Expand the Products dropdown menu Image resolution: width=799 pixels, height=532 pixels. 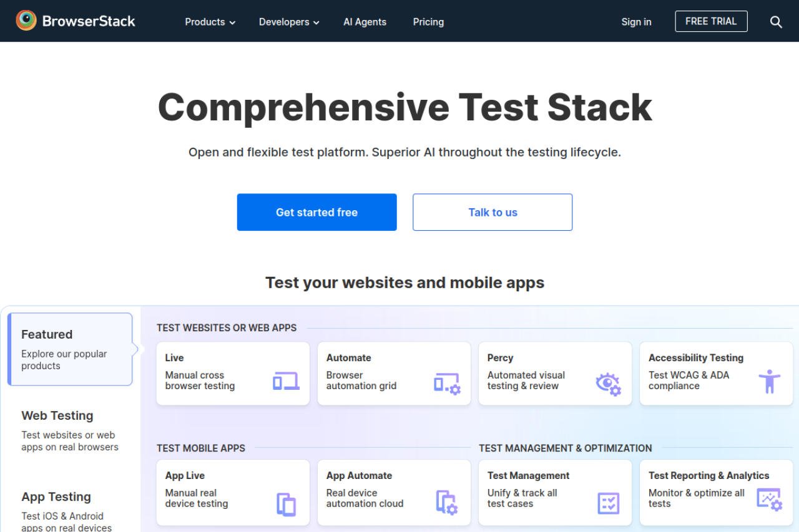tap(210, 22)
